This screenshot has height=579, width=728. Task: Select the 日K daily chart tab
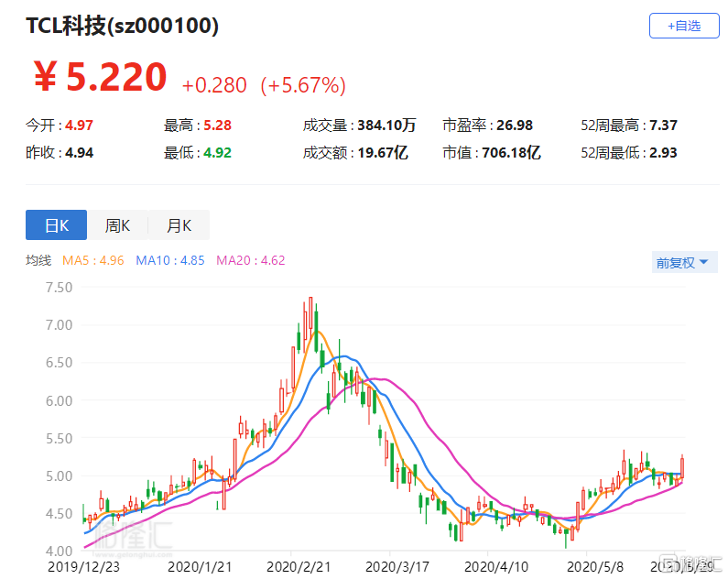pos(56,225)
